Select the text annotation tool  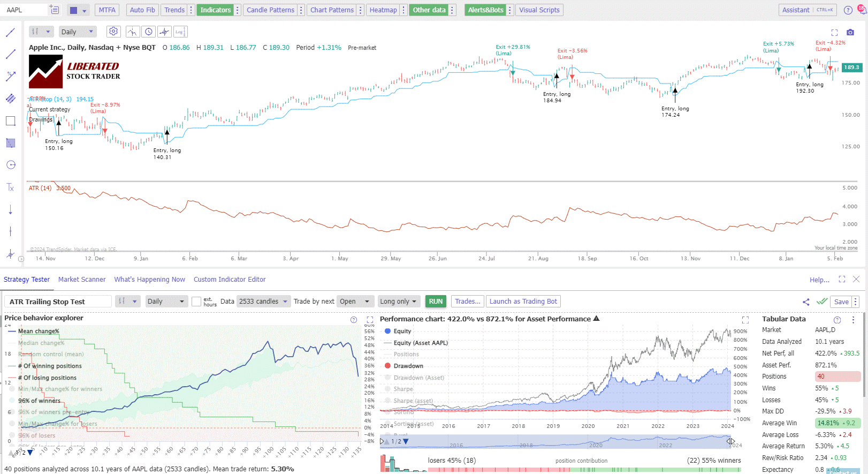click(10, 187)
